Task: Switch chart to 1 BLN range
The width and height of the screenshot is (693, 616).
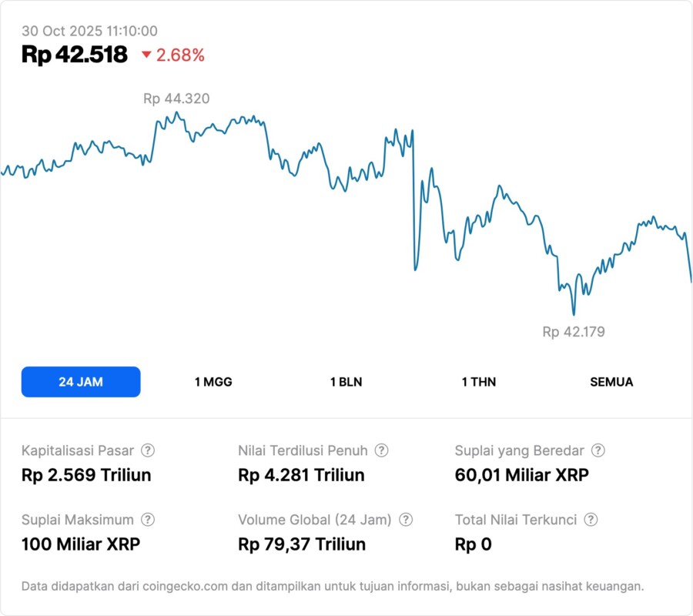Action: [346, 382]
